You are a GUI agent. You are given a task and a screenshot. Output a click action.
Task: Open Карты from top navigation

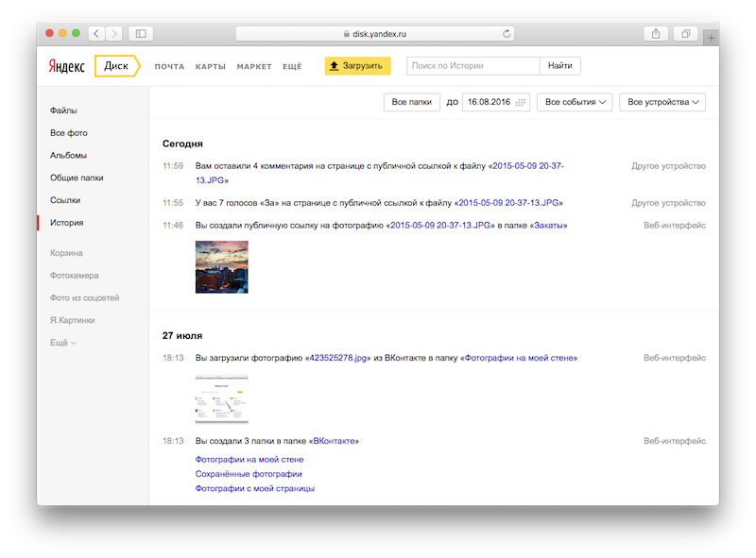click(210, 66)
